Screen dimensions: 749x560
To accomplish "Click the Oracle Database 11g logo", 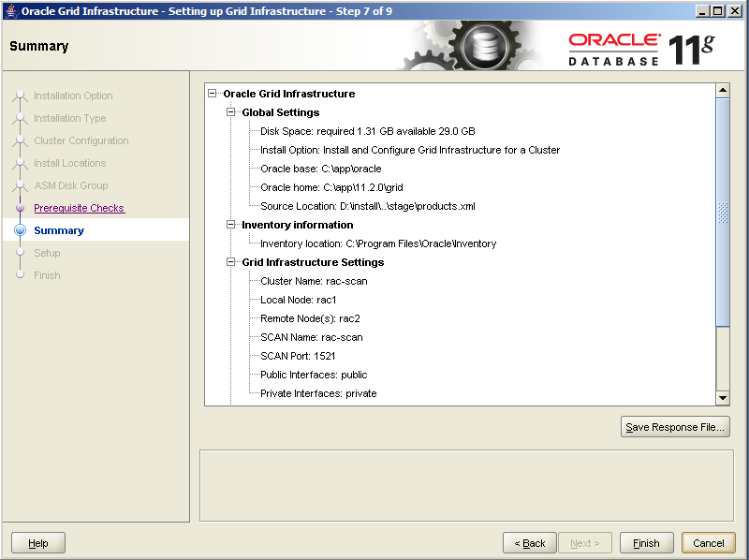I will [641, 50].
